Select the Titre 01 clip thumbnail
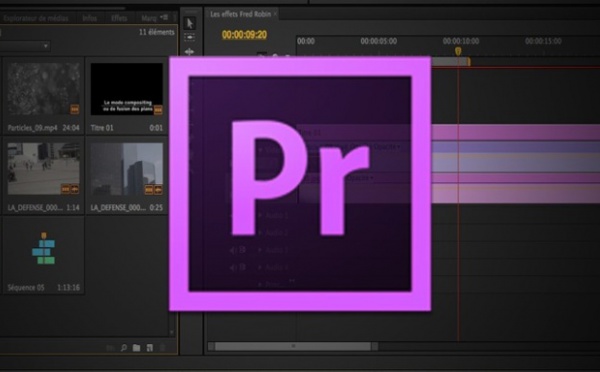Screen dimensions: 600x372 pyautogui.click(x=127, y=89)
